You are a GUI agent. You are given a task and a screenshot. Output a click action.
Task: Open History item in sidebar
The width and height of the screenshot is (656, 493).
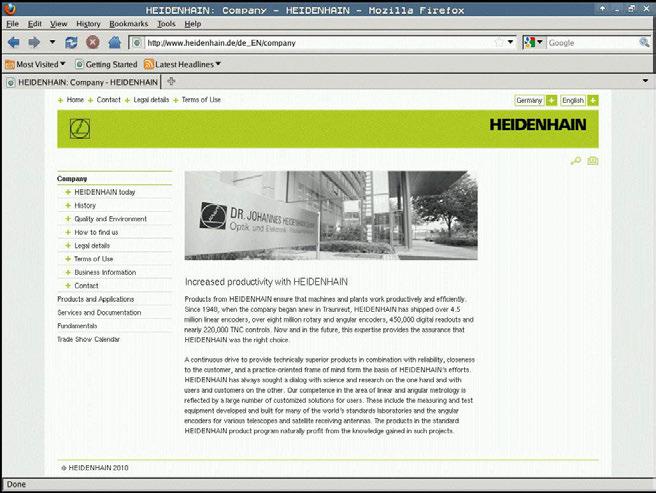click(x=85, y=205)
